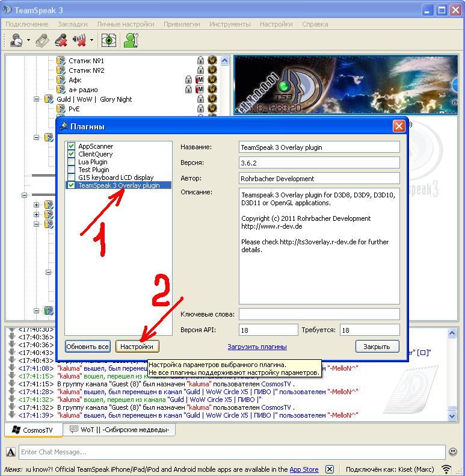Viewport: 465px width, 476px height.
Task: Collapse the Guild | WoW | Glory Night tree node
Action: [37, 99]
